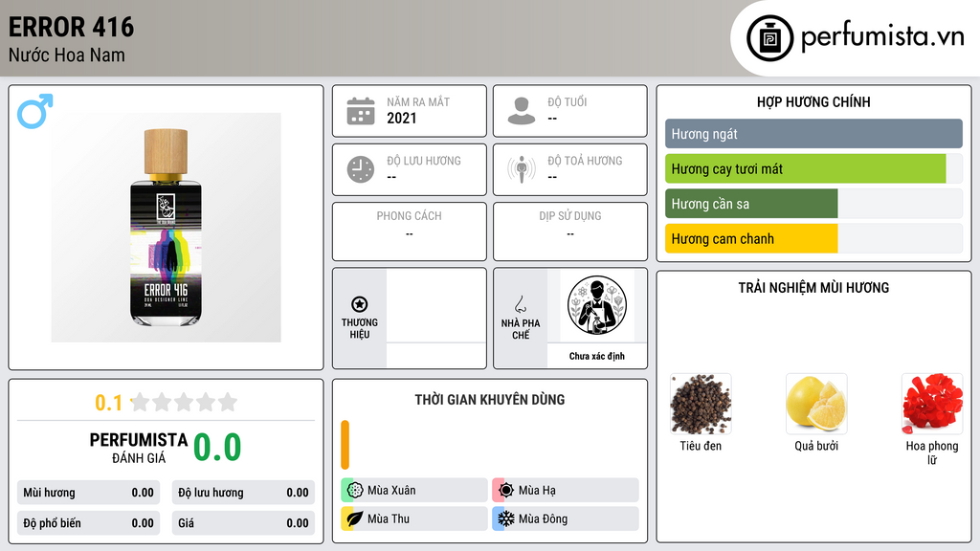Click the Hợp hương chính heading
Screen dimensions: 980x551
pos(813,101)
